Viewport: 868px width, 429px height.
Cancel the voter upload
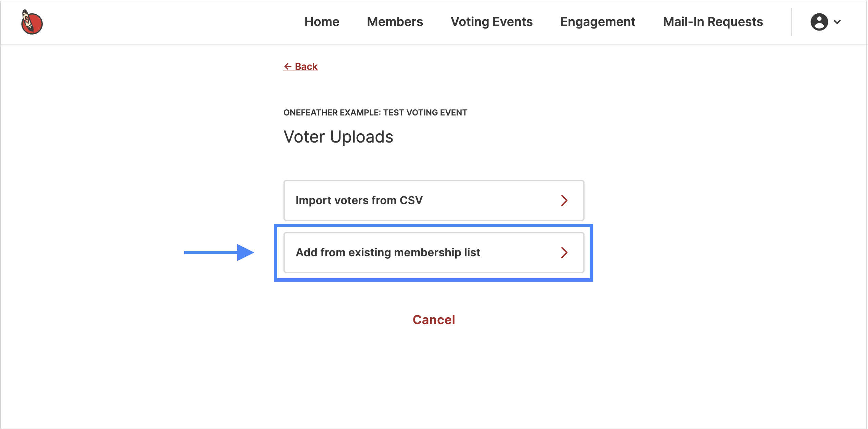pyautogui.click(x=434, y=320)
